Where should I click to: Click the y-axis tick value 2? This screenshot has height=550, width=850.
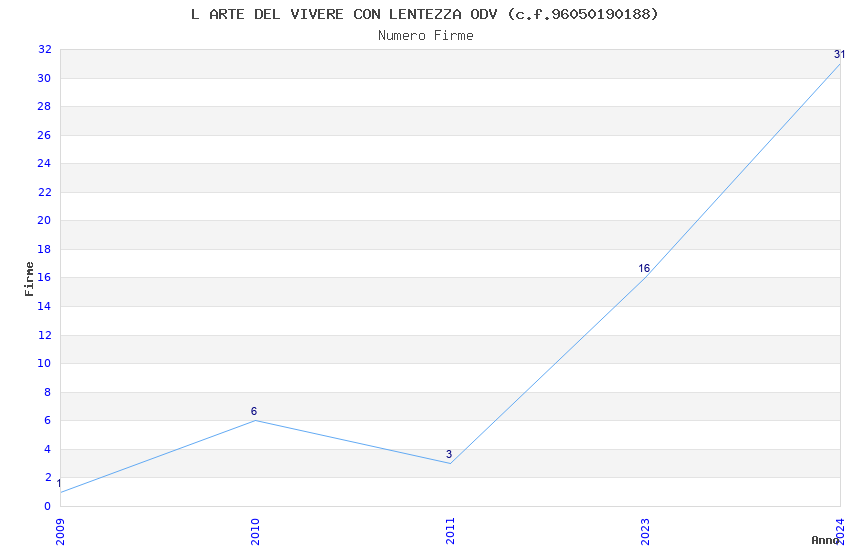[x=48, y=477]
